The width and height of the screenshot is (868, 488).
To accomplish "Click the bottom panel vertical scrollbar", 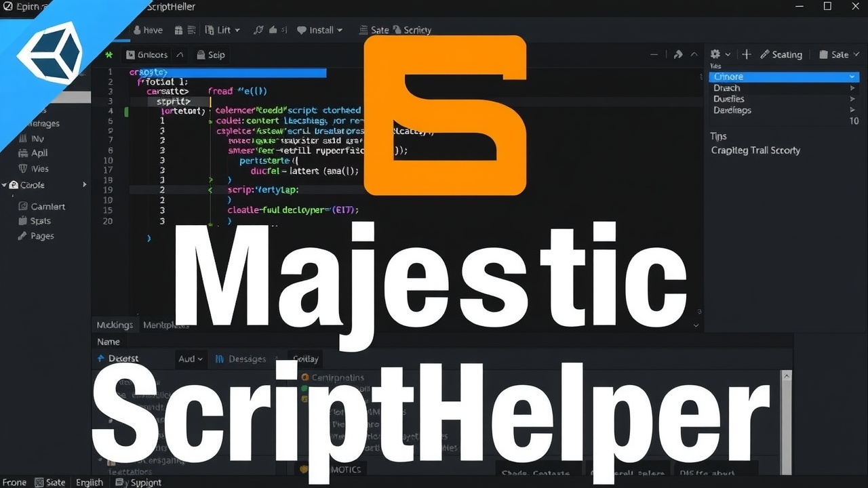I will coord(786,422).
